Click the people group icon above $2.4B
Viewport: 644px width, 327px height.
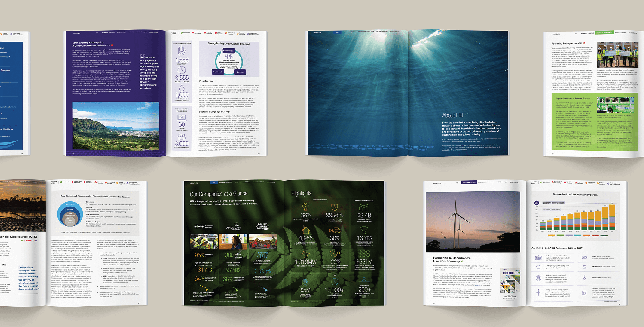coord(364,207)
